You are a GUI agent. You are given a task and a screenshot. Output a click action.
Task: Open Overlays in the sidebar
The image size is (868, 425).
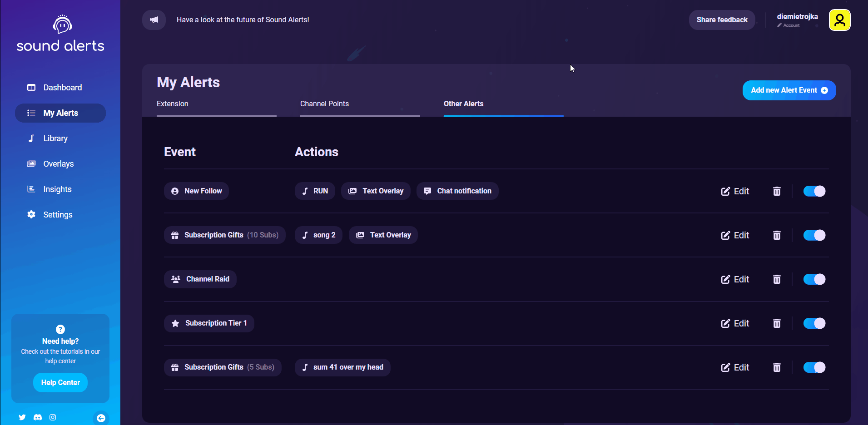point(60,164)
